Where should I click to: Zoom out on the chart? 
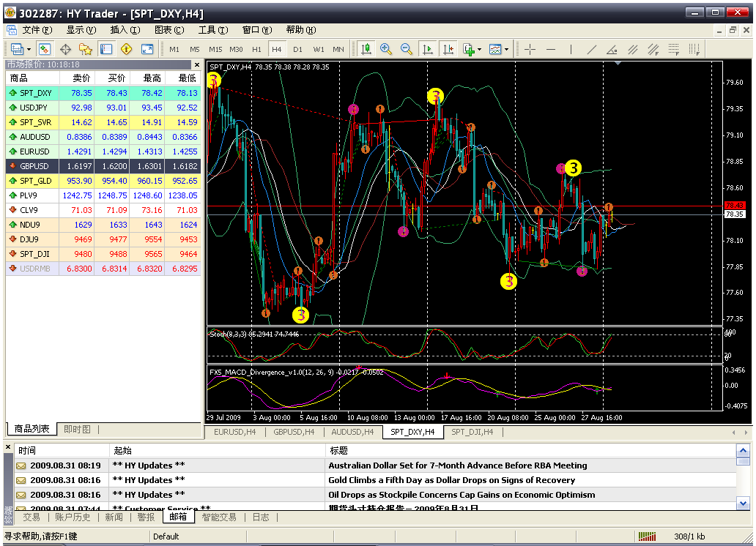[x=407, y=49]
